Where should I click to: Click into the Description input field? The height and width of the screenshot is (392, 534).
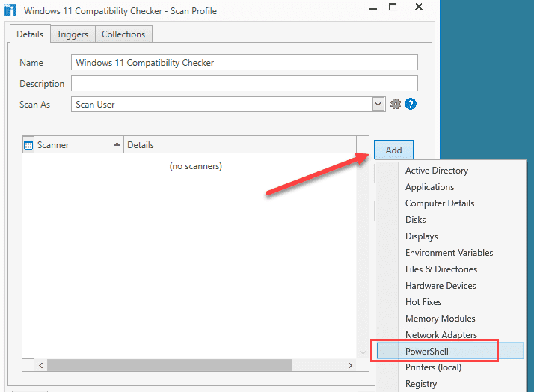[244, 84]
